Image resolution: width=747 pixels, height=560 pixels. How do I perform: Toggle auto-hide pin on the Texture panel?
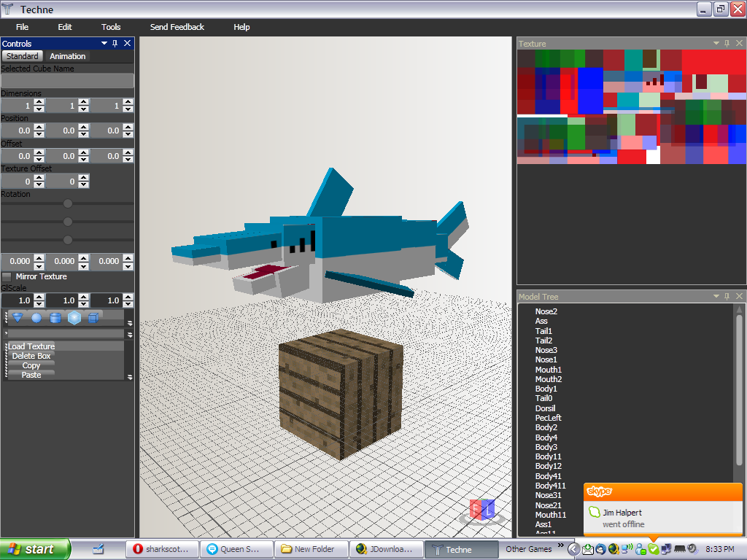[x=725, y=43]
